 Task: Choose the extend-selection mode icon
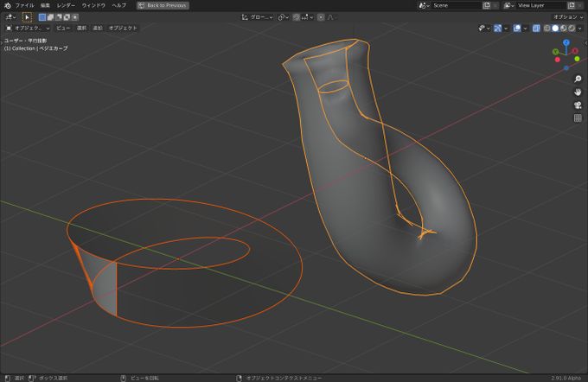coord(51,17)
